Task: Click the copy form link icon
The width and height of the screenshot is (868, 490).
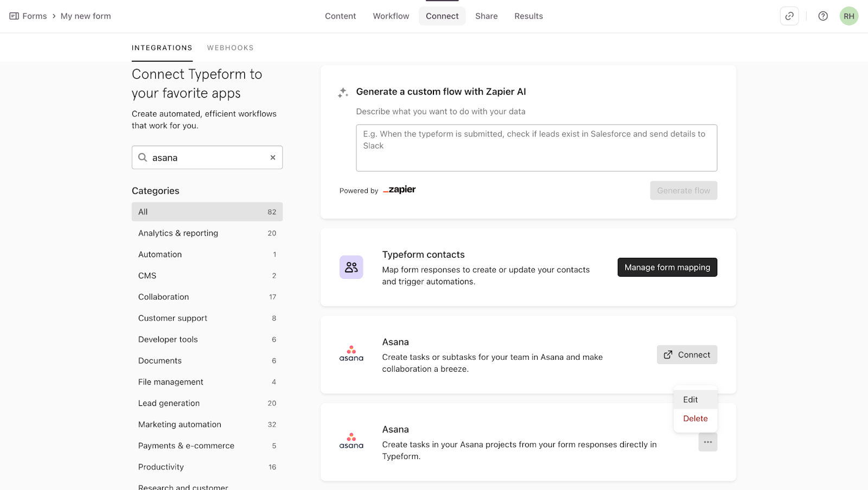Action: 789,16
